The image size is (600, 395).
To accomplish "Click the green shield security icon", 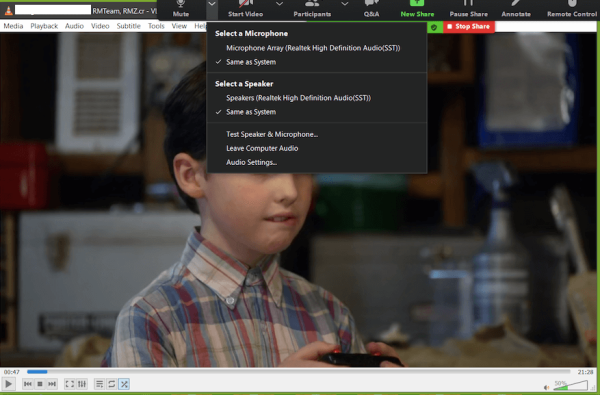I will coord(434,27).
